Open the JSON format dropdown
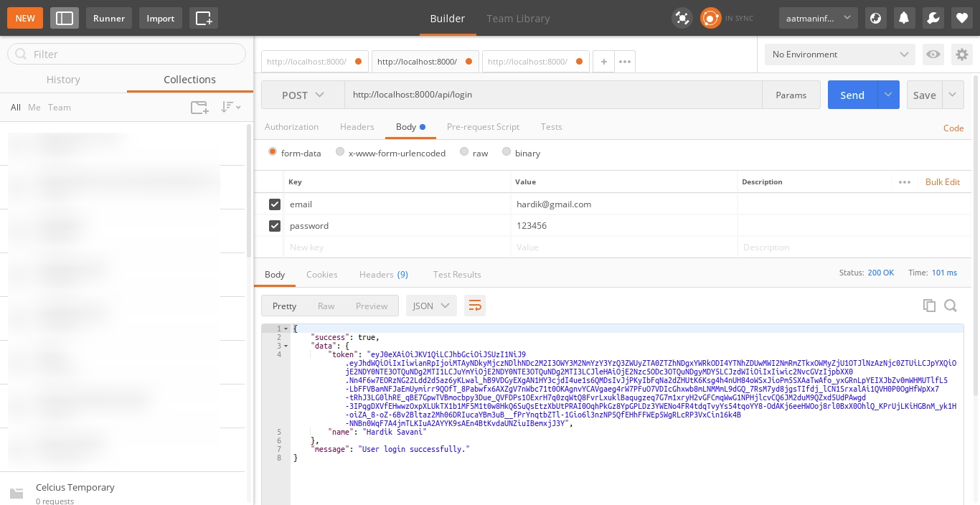 [431, 306]
